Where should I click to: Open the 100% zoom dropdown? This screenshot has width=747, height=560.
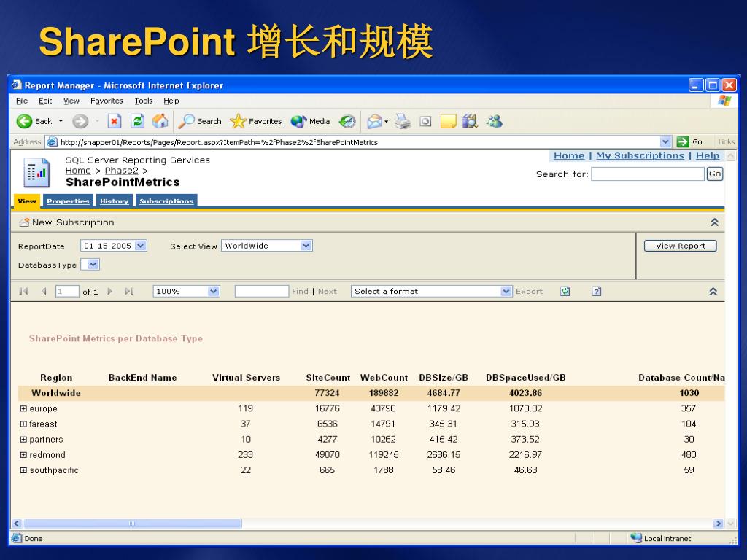pos(214,292)
